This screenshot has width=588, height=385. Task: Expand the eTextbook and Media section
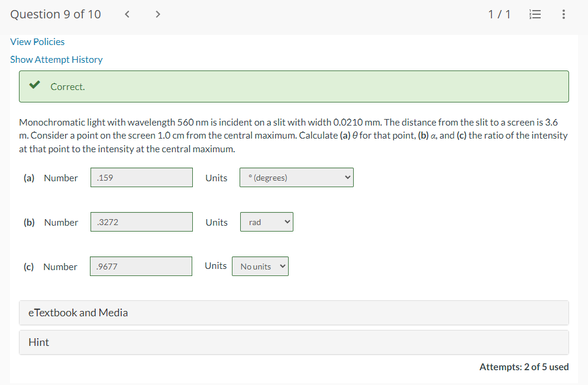[293, 312]
